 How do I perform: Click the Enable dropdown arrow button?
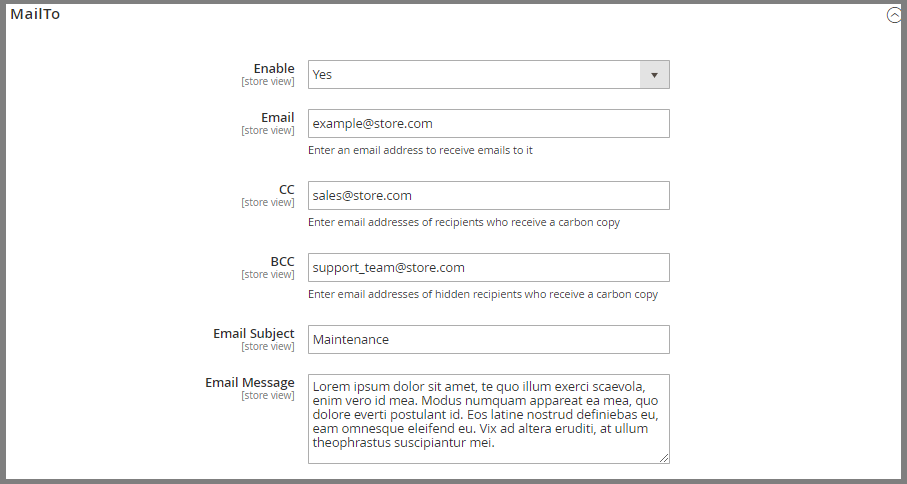click(x=654, y=75)
